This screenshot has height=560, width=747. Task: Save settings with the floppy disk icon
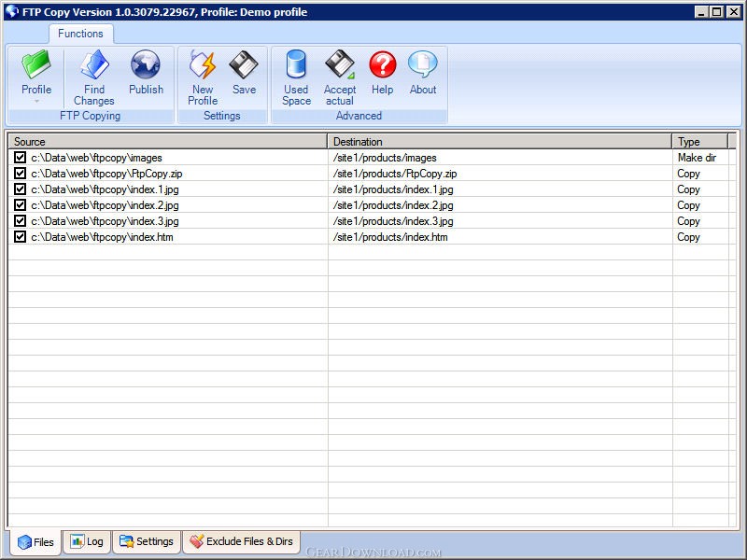[x=244, y=64]
